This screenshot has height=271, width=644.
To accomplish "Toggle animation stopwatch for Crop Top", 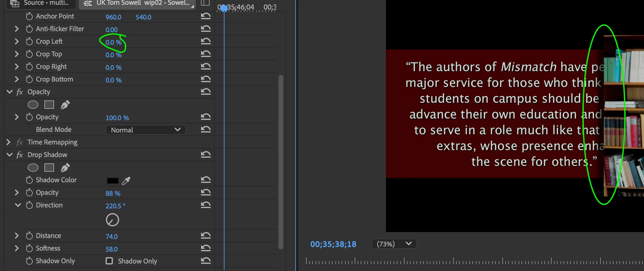I will (x=29, y=54).
